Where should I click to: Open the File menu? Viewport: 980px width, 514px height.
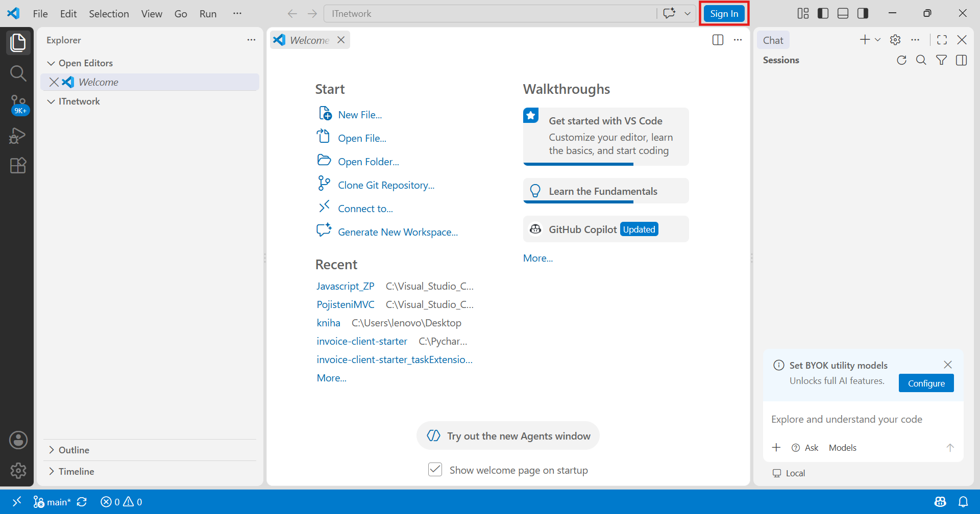(40, 14)
